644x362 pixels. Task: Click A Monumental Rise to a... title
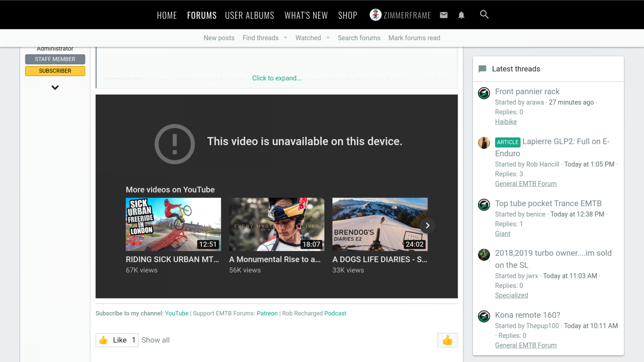[x=275, y=259]
